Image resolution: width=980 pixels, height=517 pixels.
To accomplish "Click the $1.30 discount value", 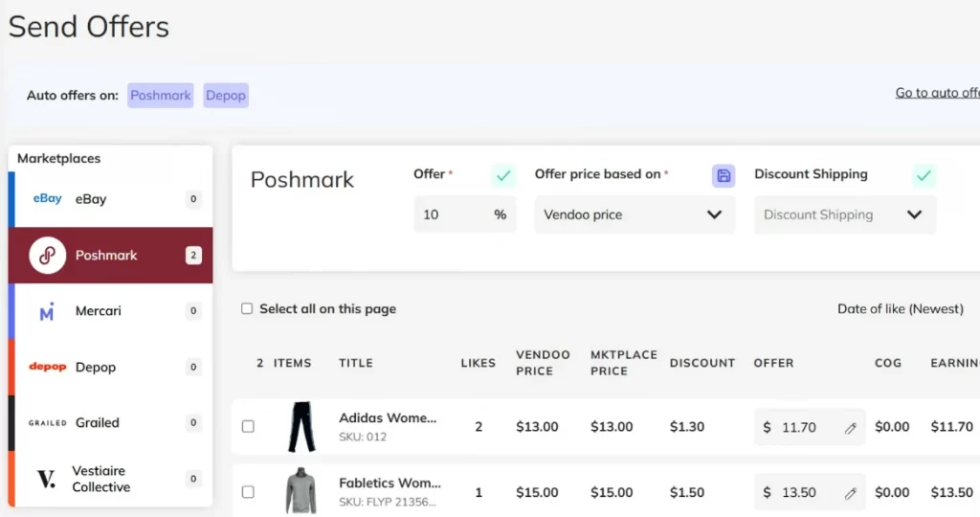I will tap(687, 427).
